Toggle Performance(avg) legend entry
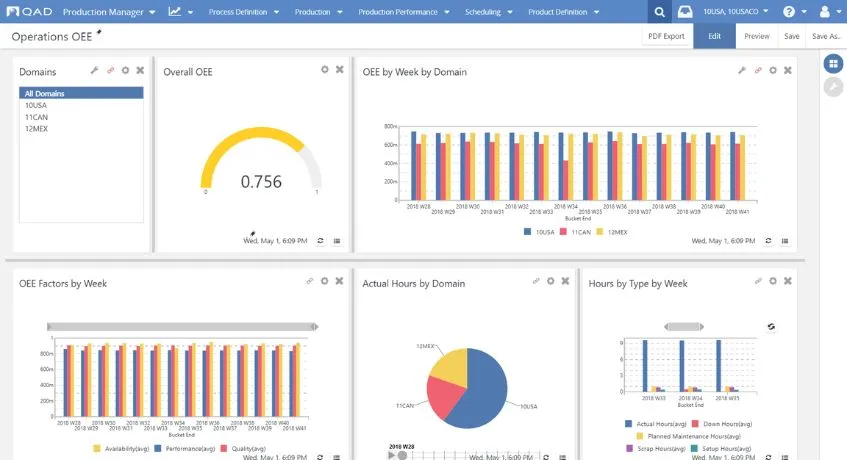 [x=185, y=449]
